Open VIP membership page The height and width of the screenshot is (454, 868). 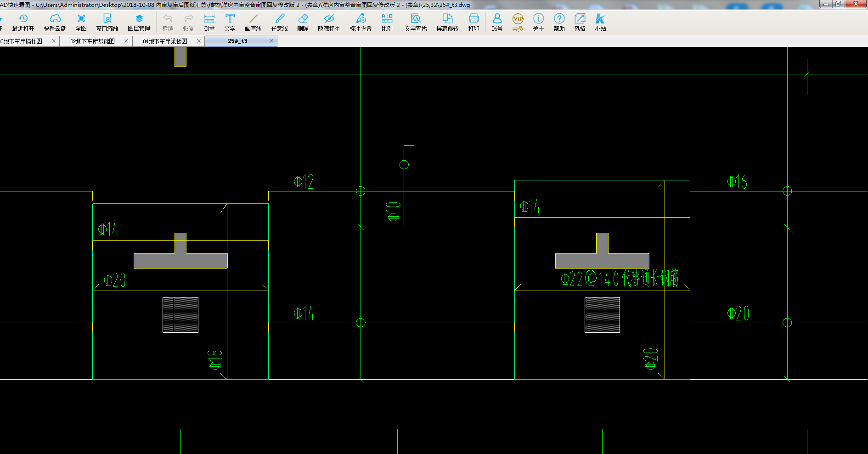[x=518, y=22]
